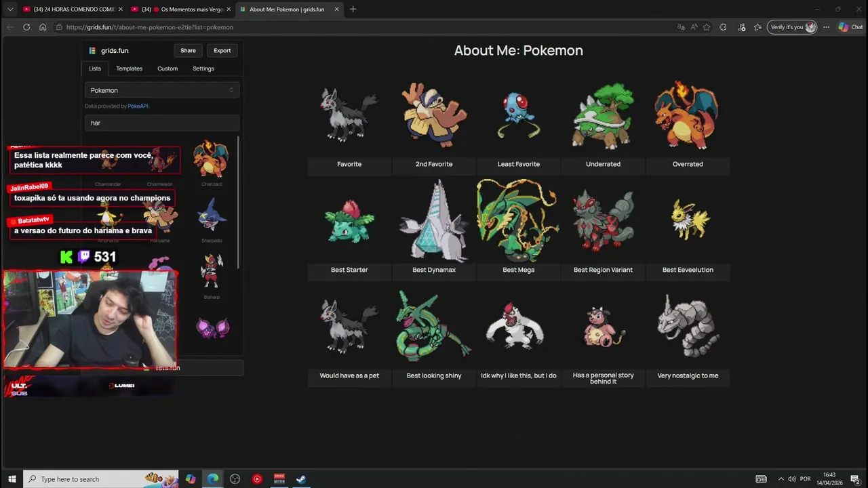Open the Copilot Chat button
This screenshot has height=488, width=868.
pyautogui.click(x=850, y=27)
